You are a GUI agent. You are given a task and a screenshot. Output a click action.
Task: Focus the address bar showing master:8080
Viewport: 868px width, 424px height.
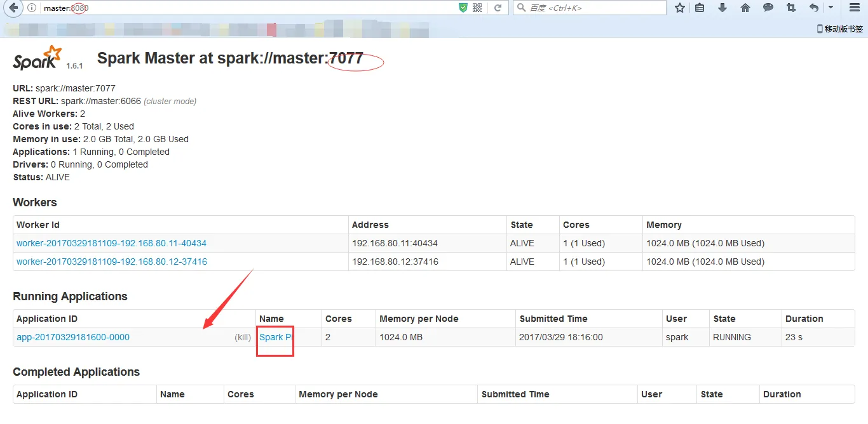tap(248, 8)
